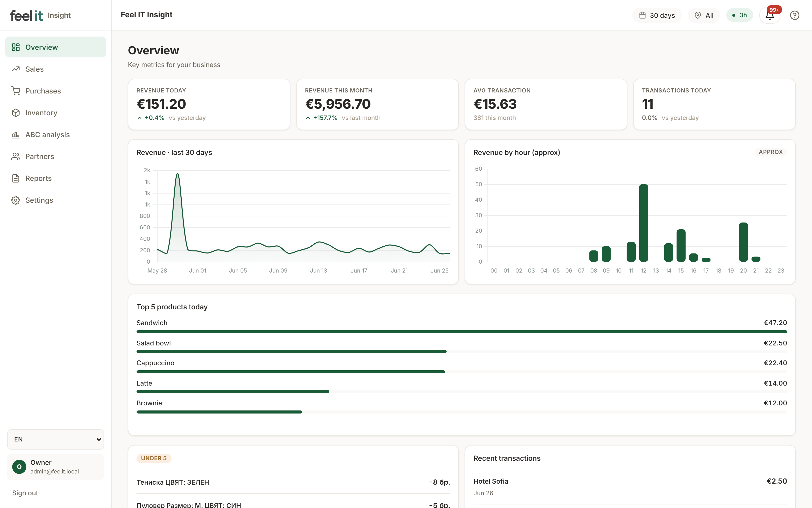
Task: Open the All locations filter
Action: 704,15
